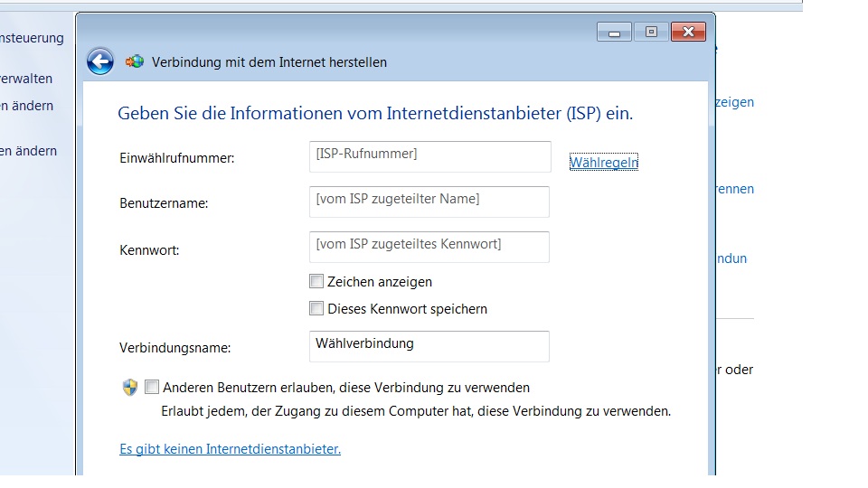868x488 pixels.
Task: Click the UAC shield icon
Action: point(129,388)
